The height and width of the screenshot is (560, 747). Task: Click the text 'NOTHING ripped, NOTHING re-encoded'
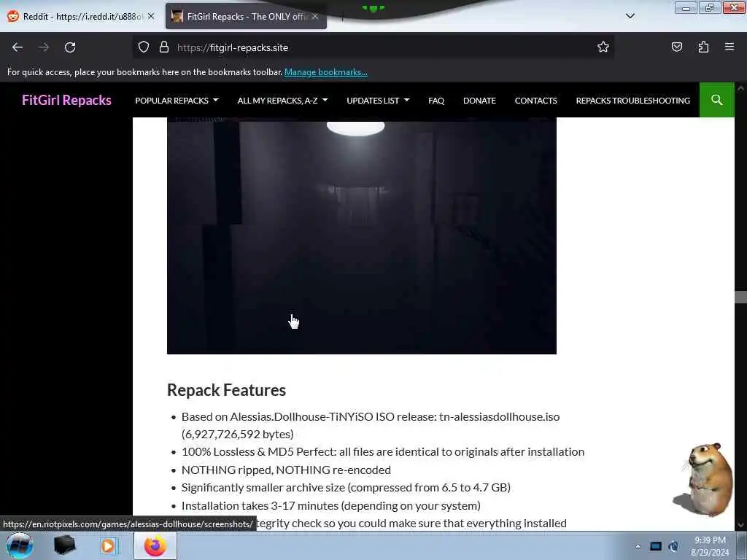click(286, 470)
